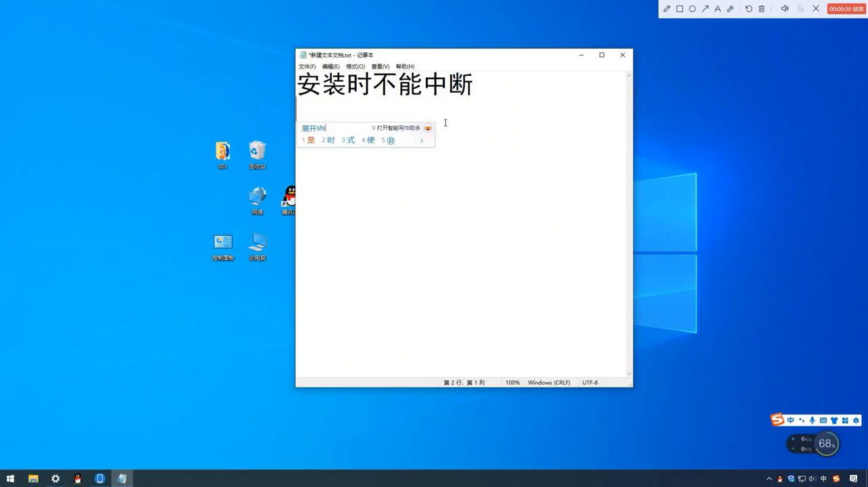868x487 pixels.
Task: Open the Sogou toolbox grid panel
Action: click(x=844, y=419)
